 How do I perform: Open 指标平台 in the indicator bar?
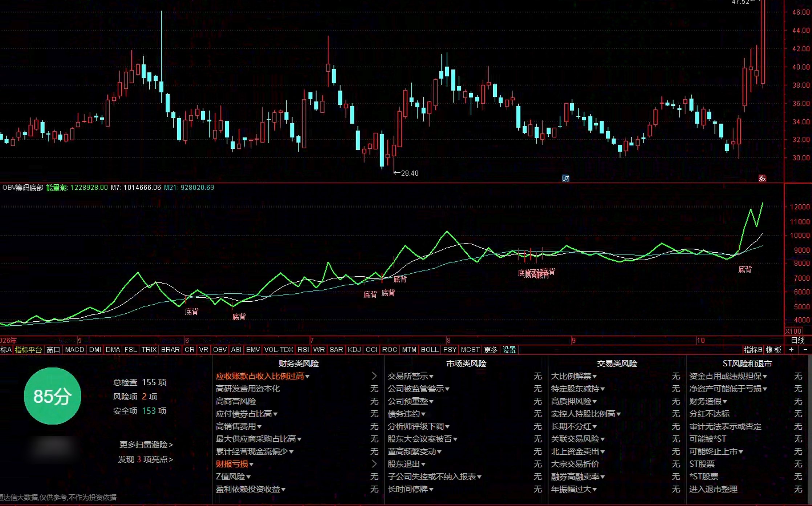click(28, 350)
